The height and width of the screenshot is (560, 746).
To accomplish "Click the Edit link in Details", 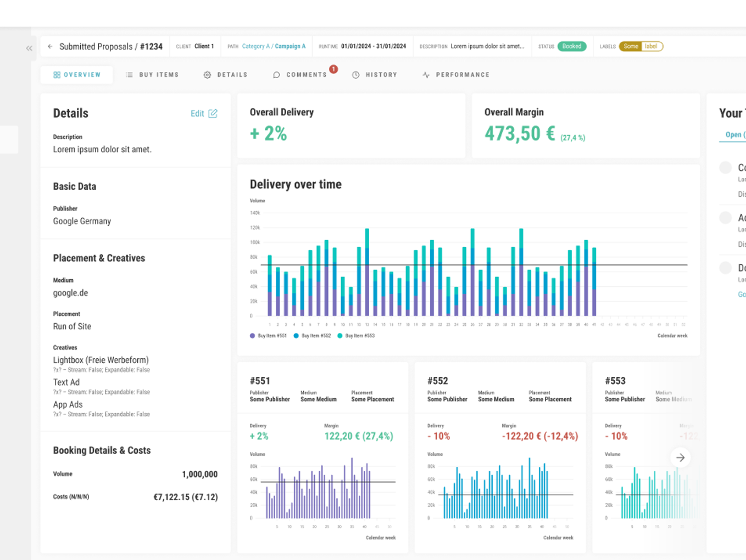I will click(197, 114).
